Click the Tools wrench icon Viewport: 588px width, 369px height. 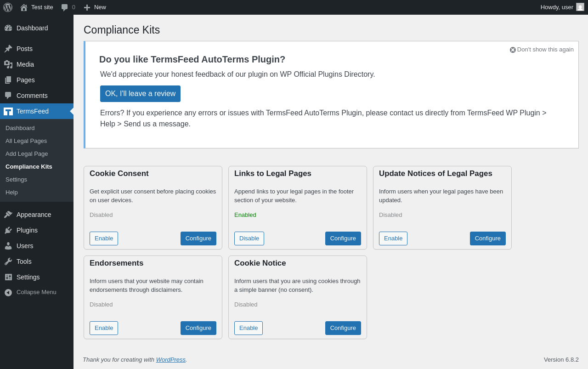(x=8, y=261)
